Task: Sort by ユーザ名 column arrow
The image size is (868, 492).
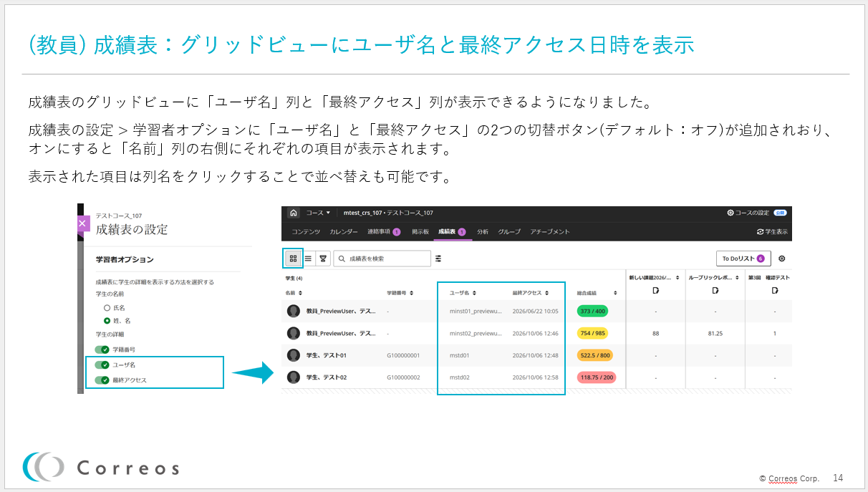Action: pos(474,293)
